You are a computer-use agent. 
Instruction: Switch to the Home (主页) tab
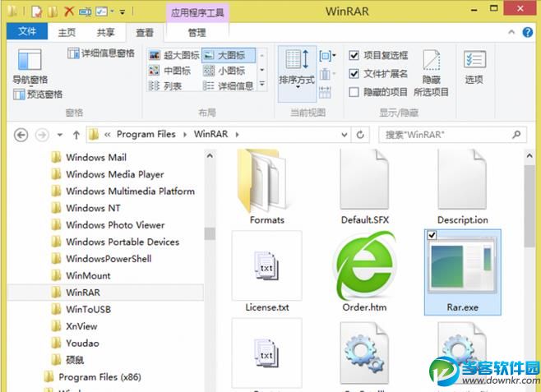click(67, 32)
